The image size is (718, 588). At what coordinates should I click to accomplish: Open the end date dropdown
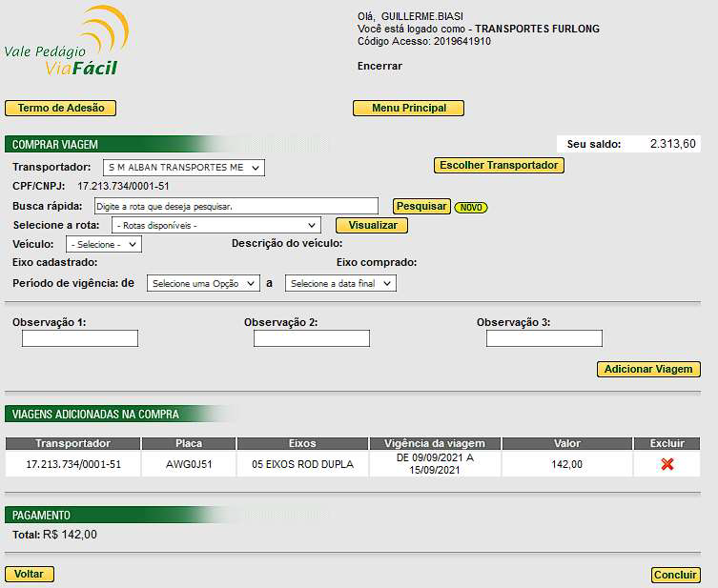click(x=339, y=283)
